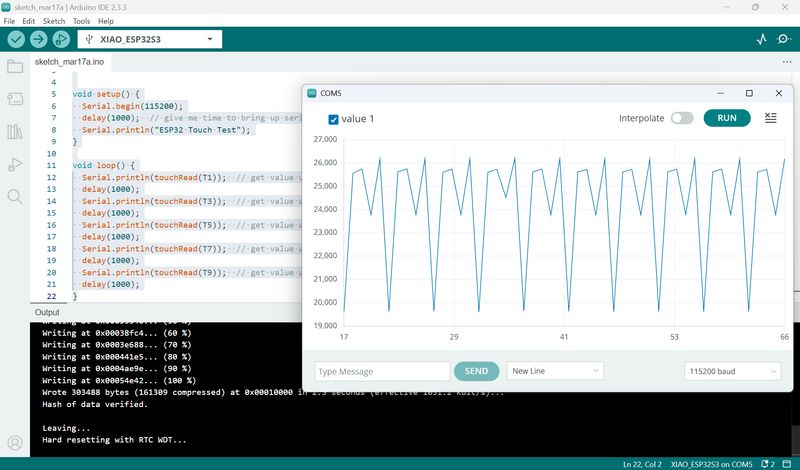800x470 pixels.
Task: Open the Debug sidebar panel icon
Action: 15,164
